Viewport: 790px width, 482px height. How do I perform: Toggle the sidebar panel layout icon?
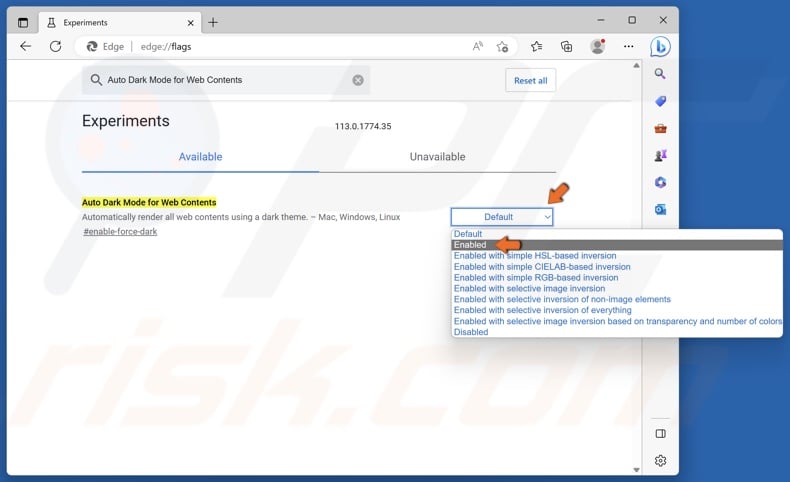(661, 434)
